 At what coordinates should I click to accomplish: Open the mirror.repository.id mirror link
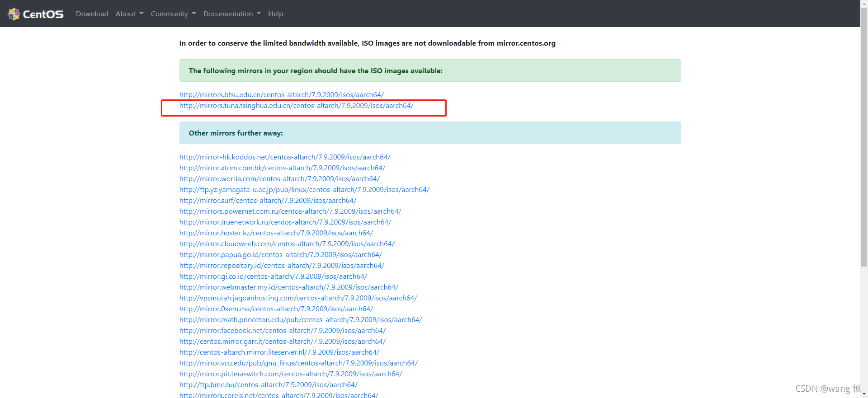pos(282,266)
